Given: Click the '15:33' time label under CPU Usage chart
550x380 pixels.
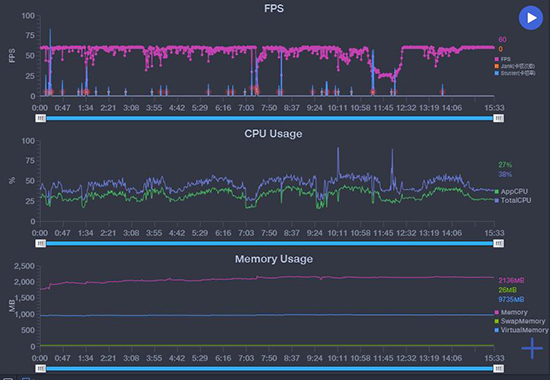Looking at the screenshot, I should 494,233.
